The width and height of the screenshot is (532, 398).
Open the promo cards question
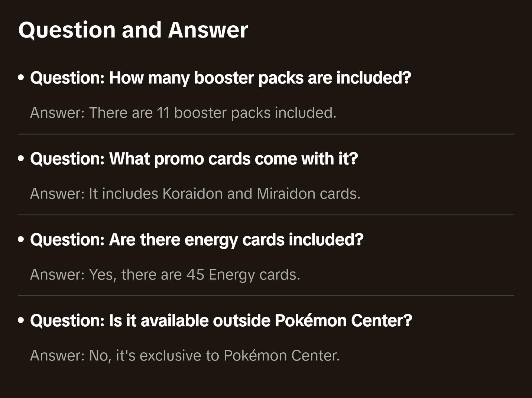tap(194, 159)
